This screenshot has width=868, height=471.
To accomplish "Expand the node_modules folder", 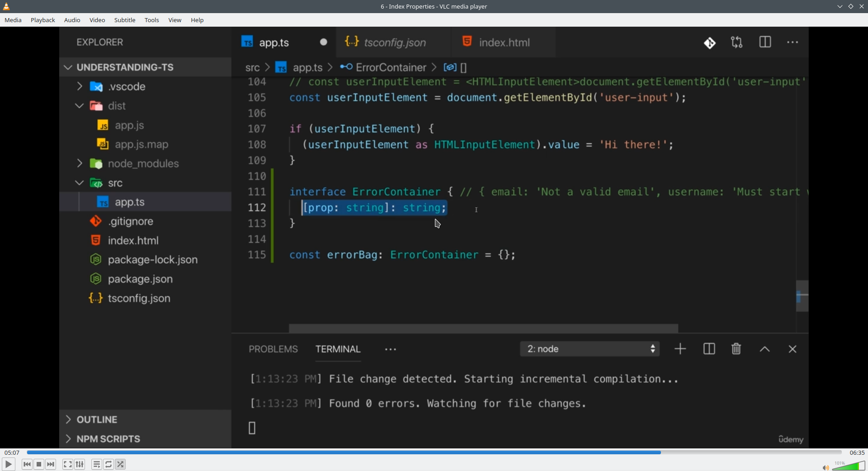I will [80, 163].
